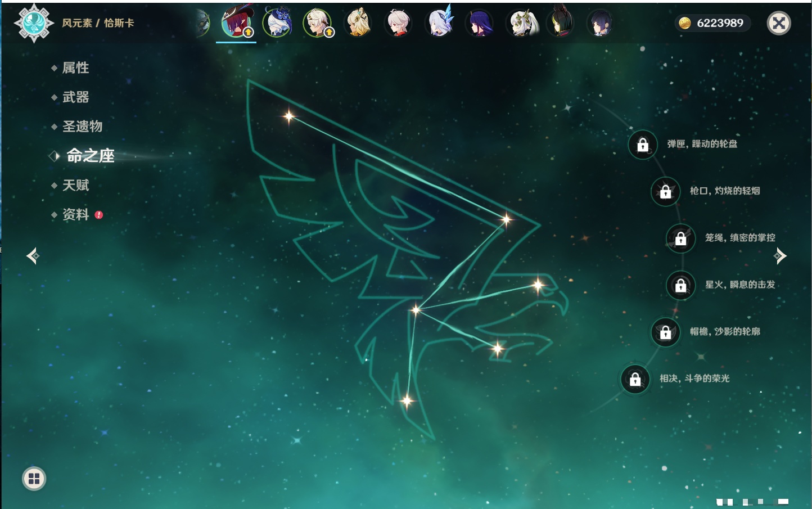
Task: Click the 风元素 / 恰斯卡 title text
Action: pyautogui.click(x=98, y=23)
